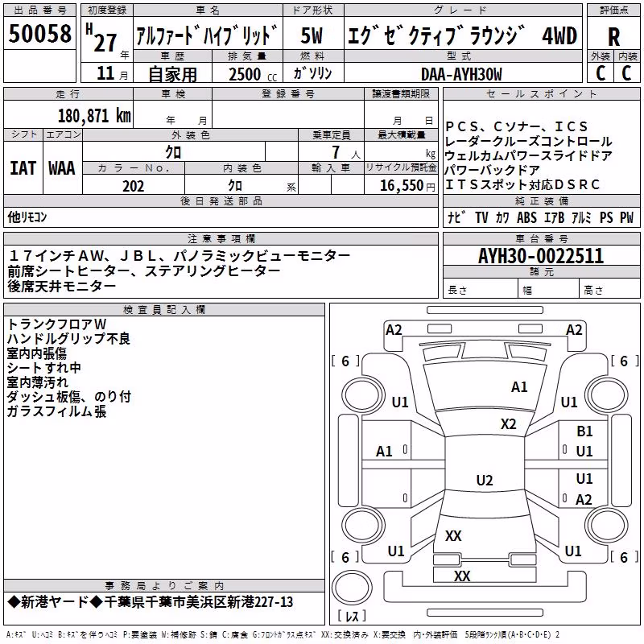Click inspector note シートすれ中
The image size is (644, 644).
pos(44,368)
